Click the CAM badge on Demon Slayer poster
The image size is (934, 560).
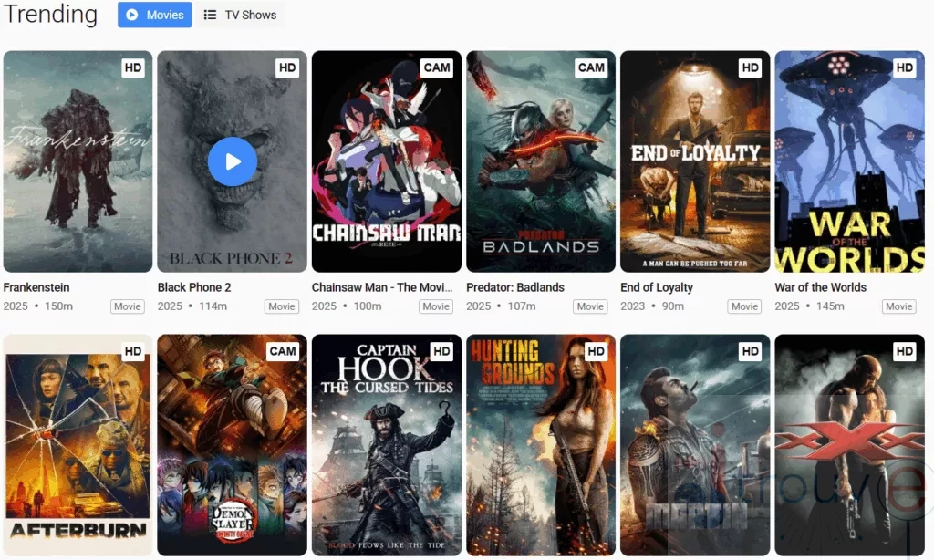point(283,351)
